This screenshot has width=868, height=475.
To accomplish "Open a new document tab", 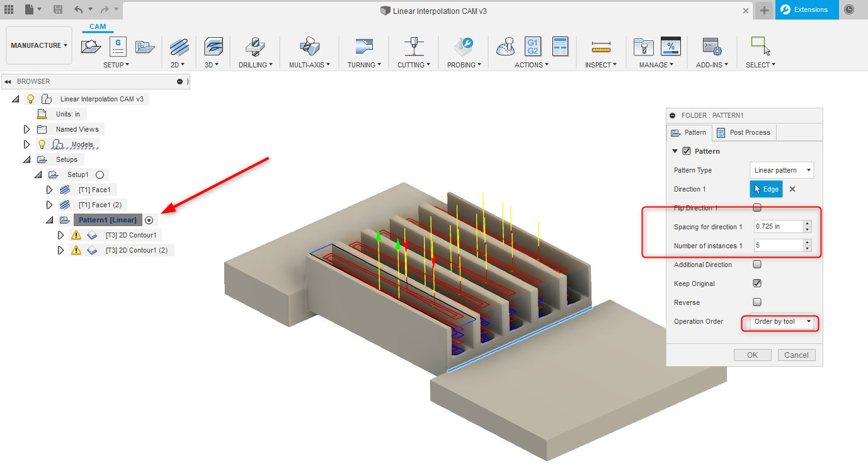I will point(764,10).
